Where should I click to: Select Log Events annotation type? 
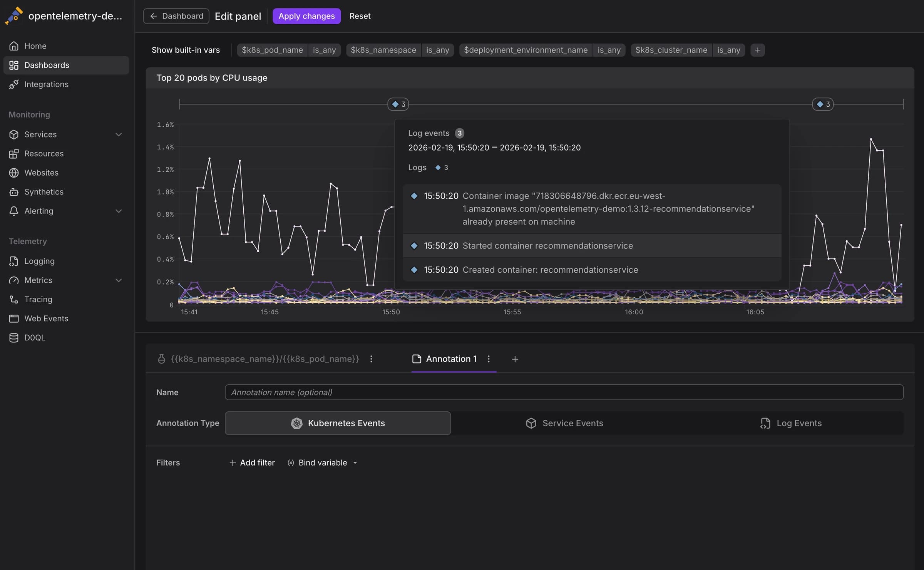coord(791,423)
